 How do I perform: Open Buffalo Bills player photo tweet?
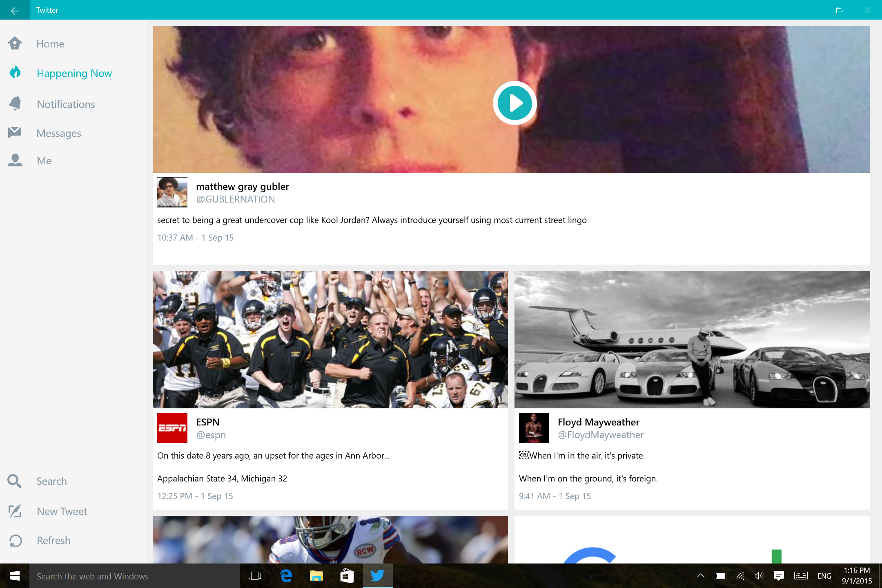(330, 539)
